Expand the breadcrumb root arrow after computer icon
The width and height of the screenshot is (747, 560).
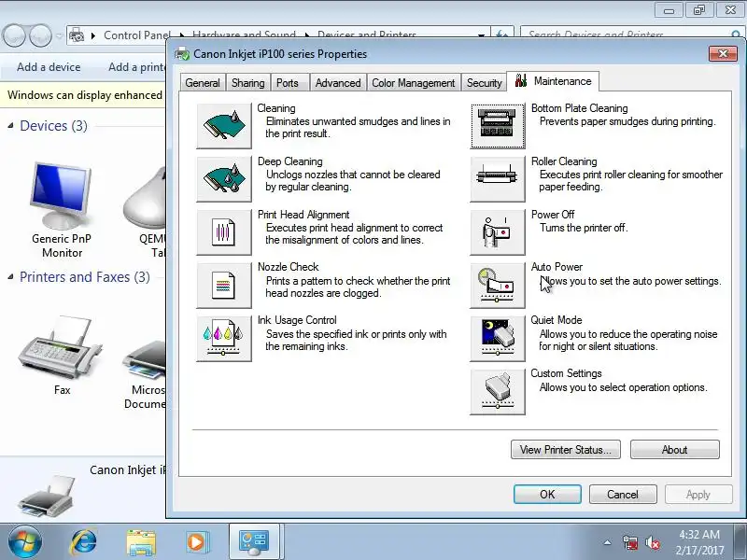92,35
